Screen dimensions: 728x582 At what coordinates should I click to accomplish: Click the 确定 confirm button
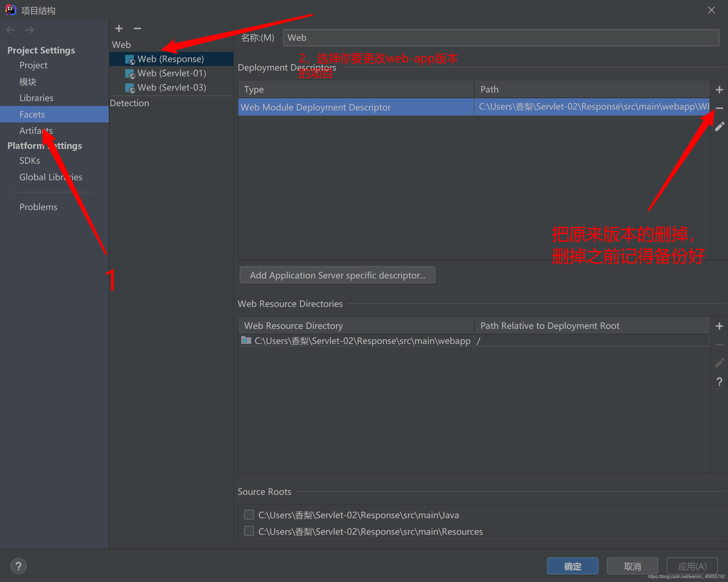pyautogui.click(x=572, y=566)
